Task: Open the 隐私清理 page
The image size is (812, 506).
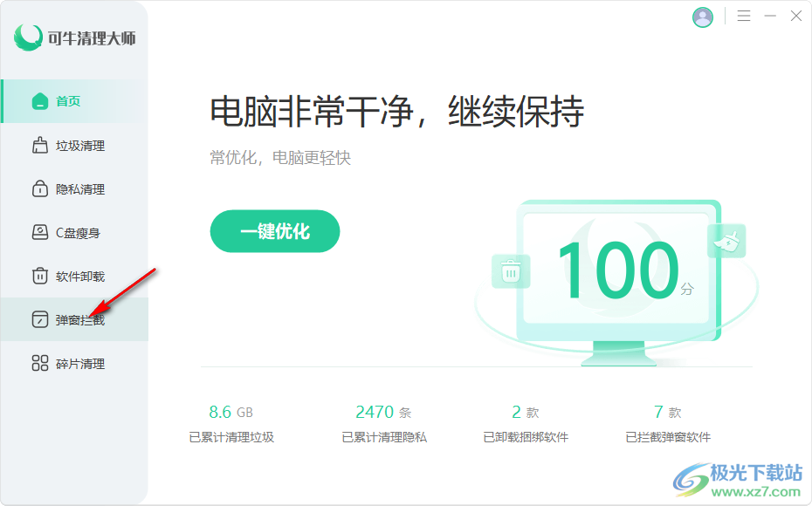Action: click(x=80, y=189)
